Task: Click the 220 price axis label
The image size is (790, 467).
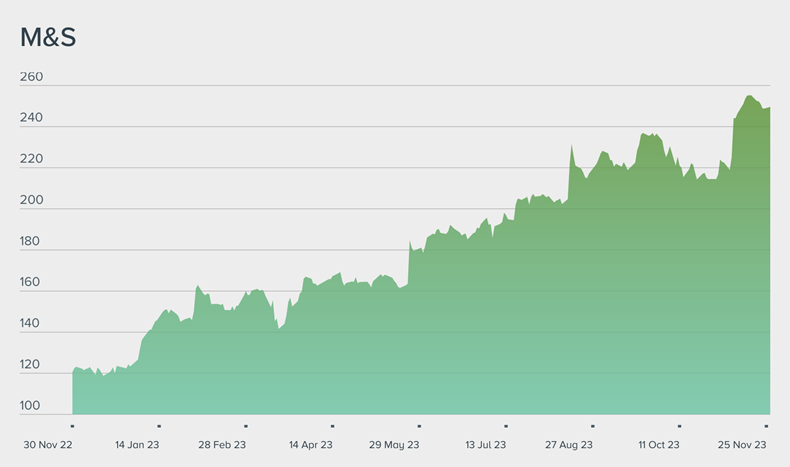Action: coord(31,159)
